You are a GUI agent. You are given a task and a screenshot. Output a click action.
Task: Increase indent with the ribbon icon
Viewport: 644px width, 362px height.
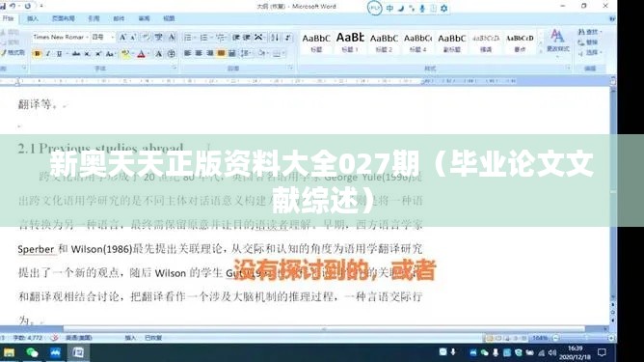(x=247, y=38)
